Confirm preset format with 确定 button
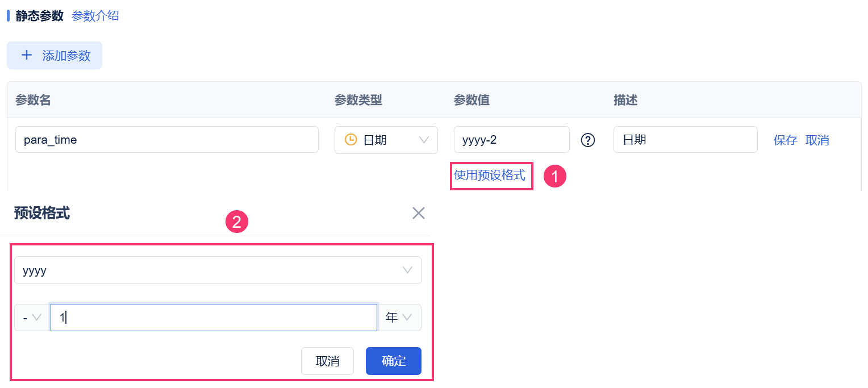 click(x=393, y=361)
